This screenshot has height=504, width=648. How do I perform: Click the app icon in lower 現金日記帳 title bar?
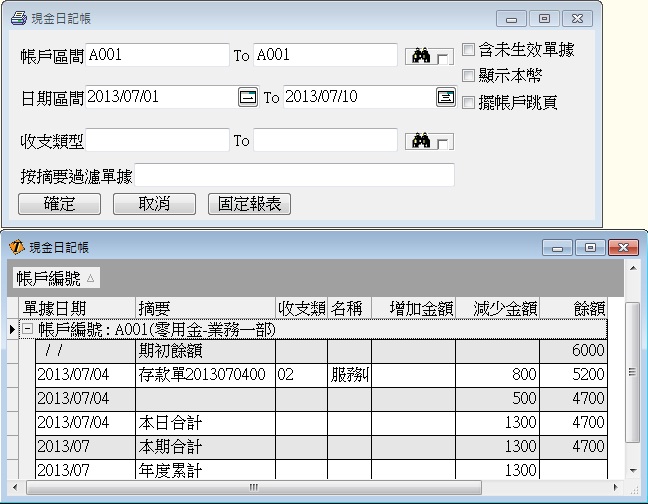[x=16, y=247]
